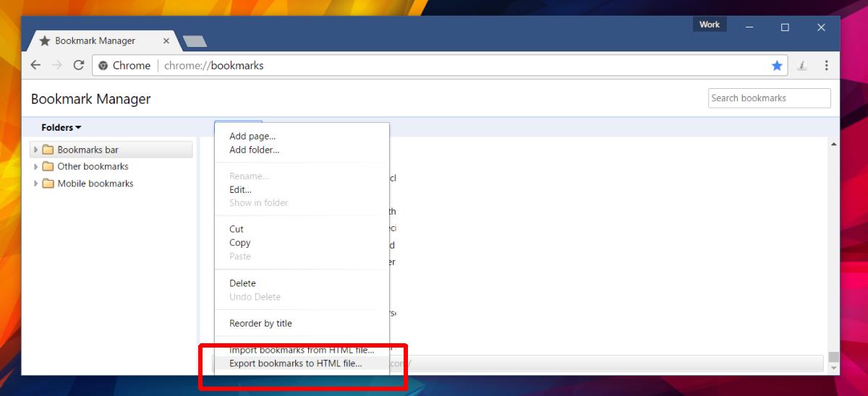Open Chrome's three-dot menu
Image resolution: width=868 pixels, height=396 pixels.
(826, 66)
